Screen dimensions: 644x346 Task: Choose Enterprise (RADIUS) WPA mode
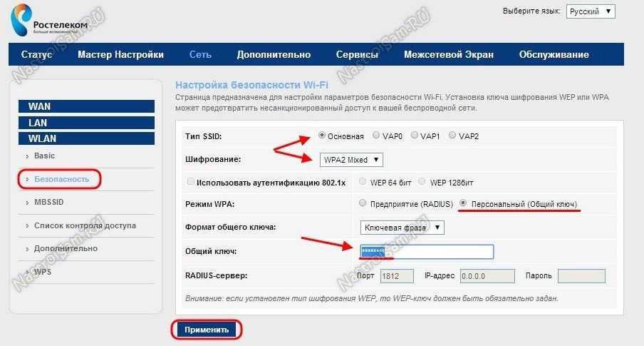pyautogui.click(x=364, y=203)
